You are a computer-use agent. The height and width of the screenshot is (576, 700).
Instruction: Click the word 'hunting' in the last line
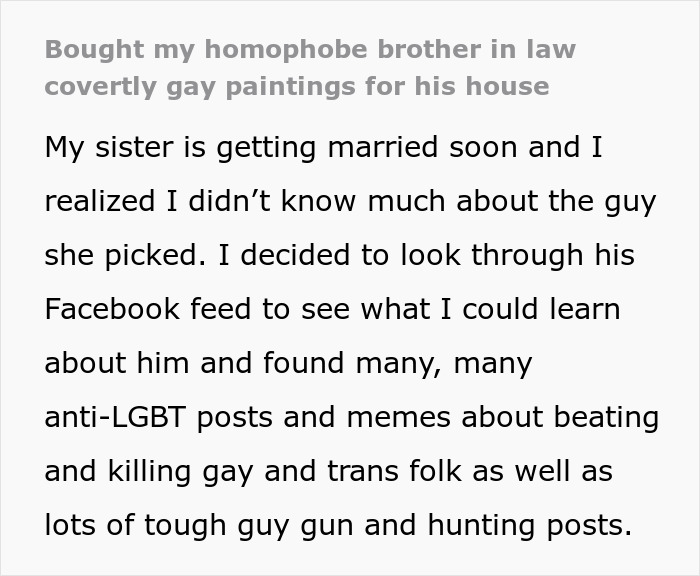tap(481, 526)
